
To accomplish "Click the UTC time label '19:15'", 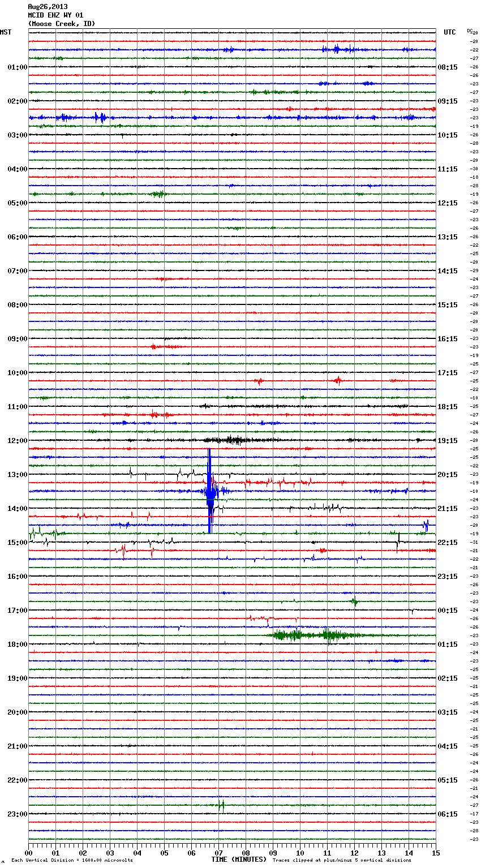I will [448, 440].
